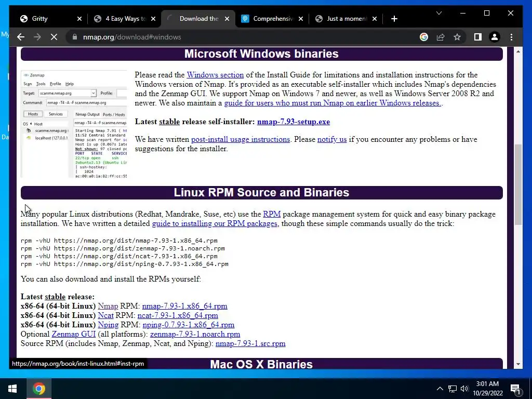Click the Microsoft Windows binaries heading
Image resolution: width=532 pixels, height=399 pixels.
pos(262,54)
